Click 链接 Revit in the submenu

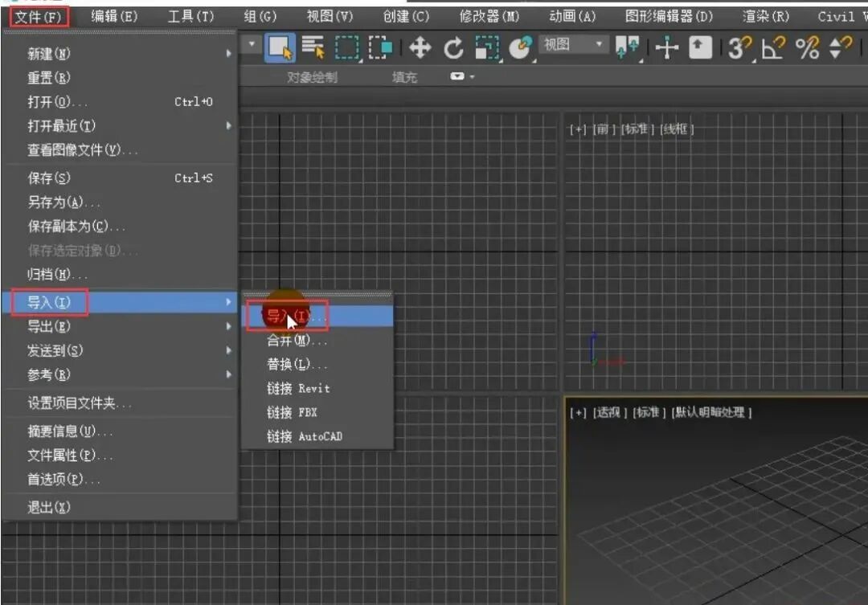pos(317,388)
